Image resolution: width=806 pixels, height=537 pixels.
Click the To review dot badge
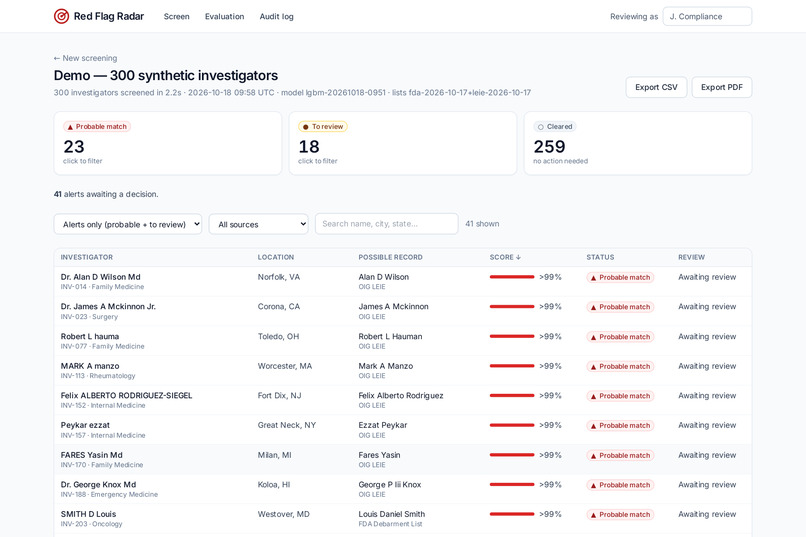coord(323,126)
